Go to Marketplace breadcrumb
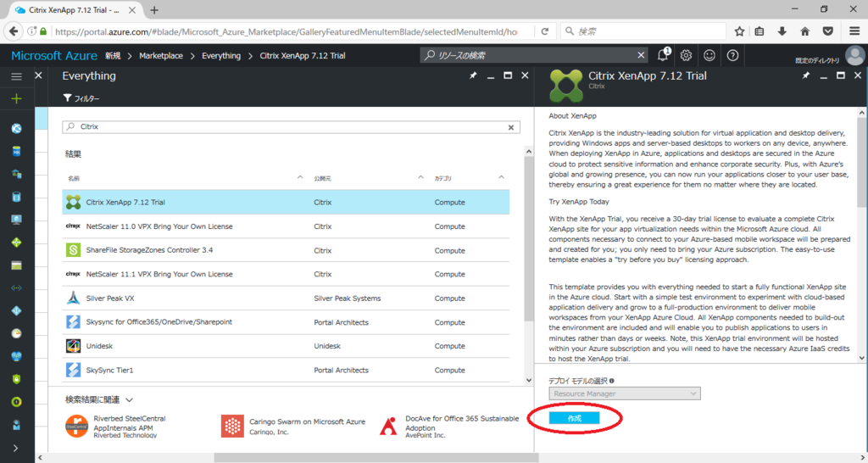 pyautogui.click(x=161, y=55)
